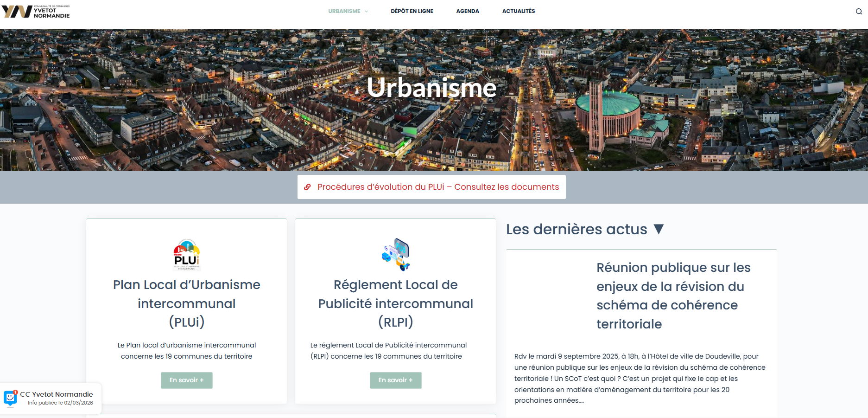868x418 pixels.
Task: Click CC Yvetot Normandie notification text
Action: point(57,394)
